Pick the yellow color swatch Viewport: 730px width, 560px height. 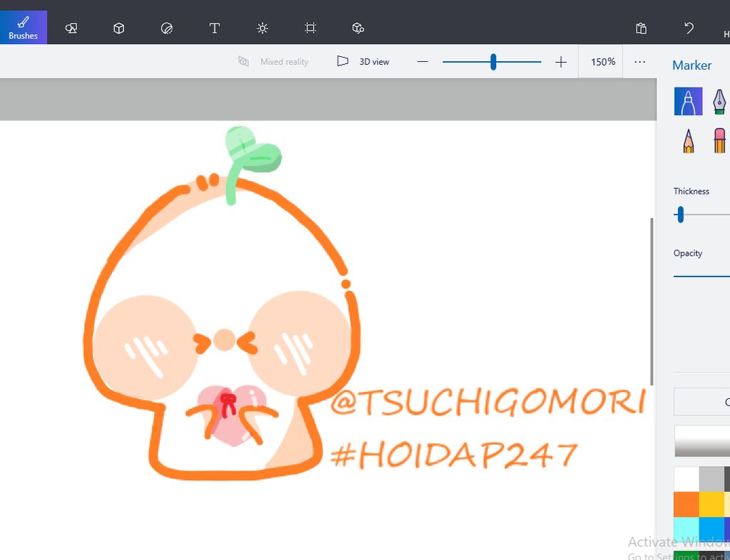[711, 504]
